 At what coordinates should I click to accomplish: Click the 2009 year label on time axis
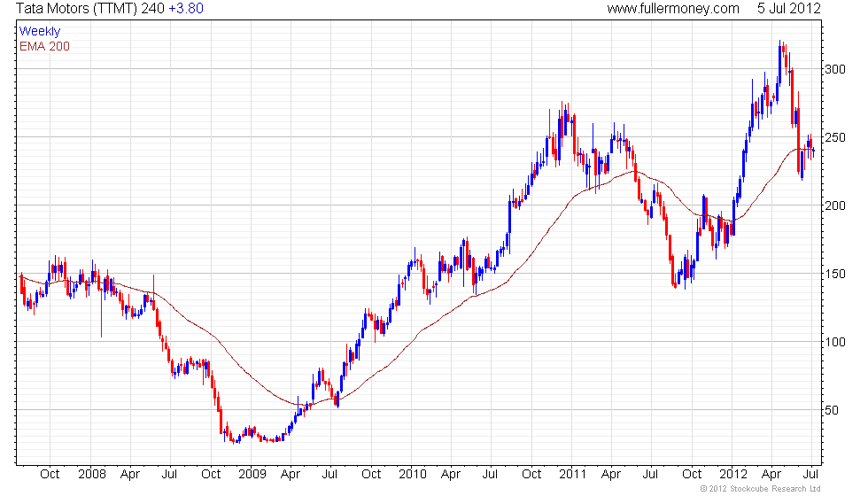coord(252,475)
